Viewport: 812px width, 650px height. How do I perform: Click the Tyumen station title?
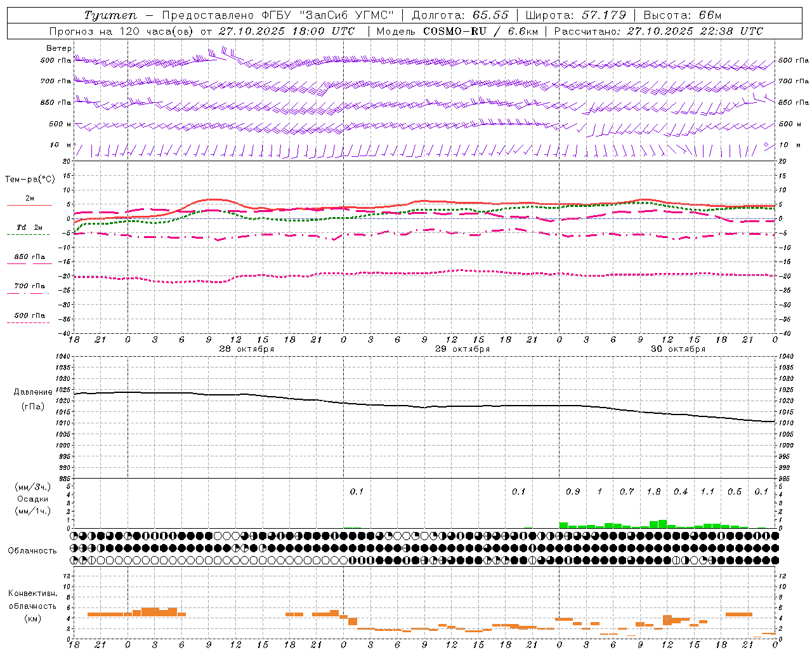point(112,15)
